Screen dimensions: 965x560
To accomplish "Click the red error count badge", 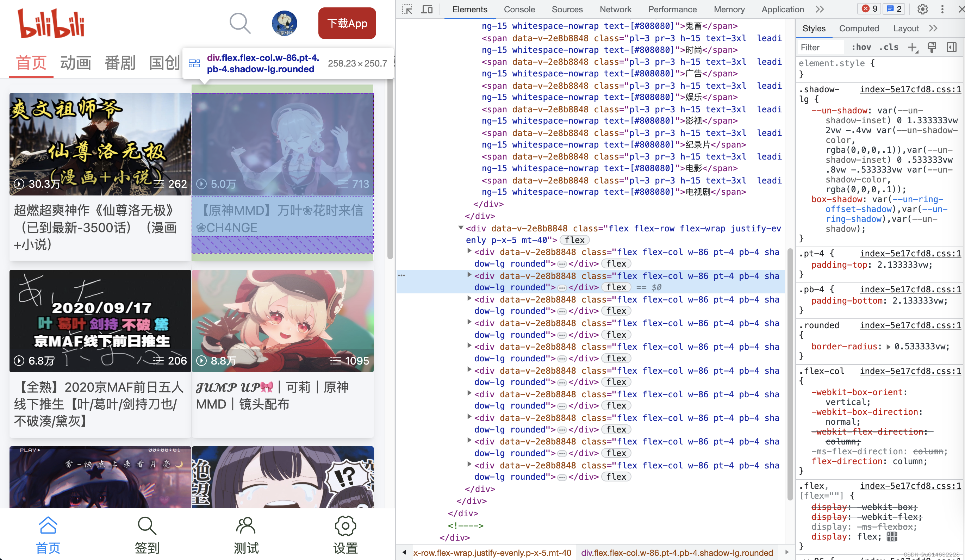I will click(870, 9).
